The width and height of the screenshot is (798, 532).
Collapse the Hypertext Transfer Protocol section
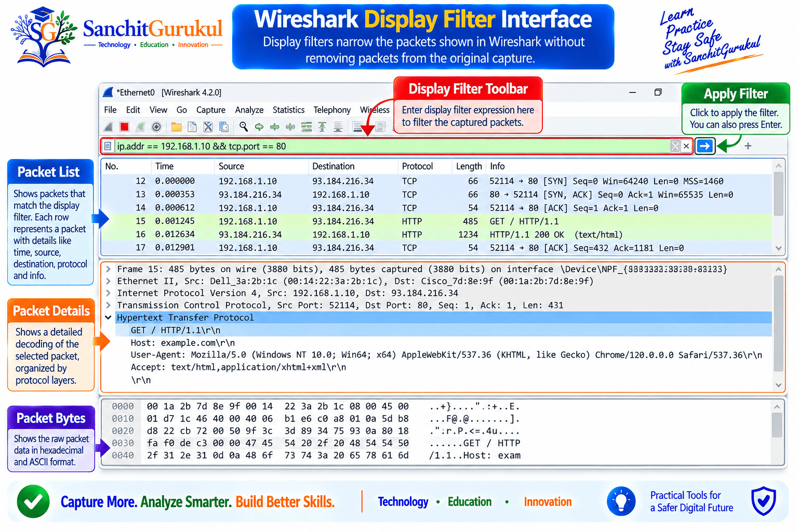108,317
